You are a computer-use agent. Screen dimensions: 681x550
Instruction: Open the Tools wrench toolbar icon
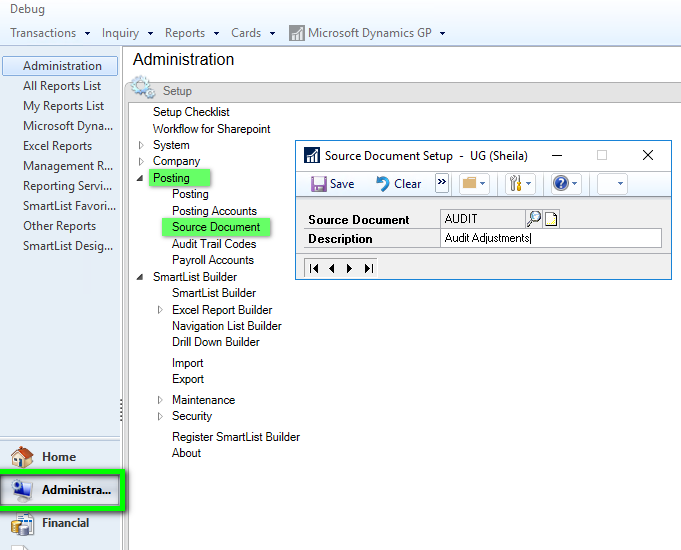click(x=516, y=183)
